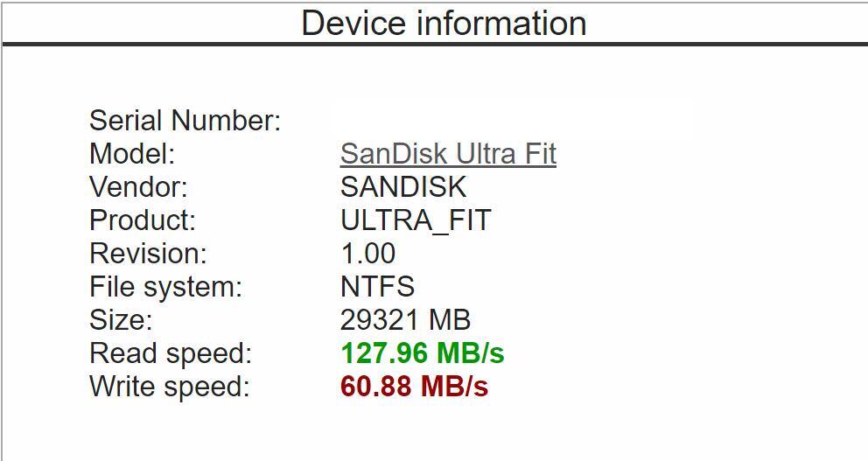The height and width of the screenshot is (461, 868).
Task: Click the Vendor label
Action: [138, 187]
